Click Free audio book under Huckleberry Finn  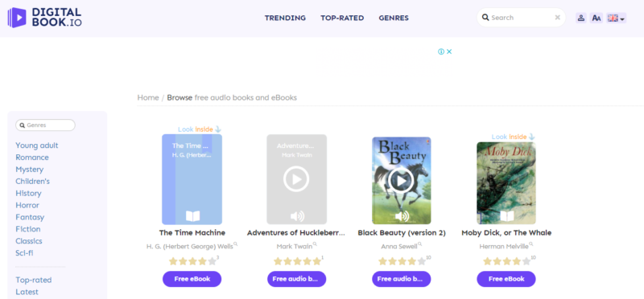click(296, 279)
